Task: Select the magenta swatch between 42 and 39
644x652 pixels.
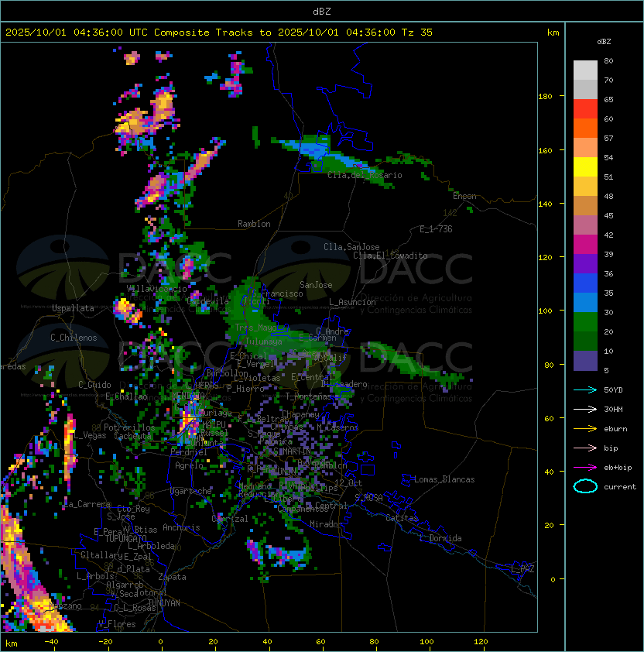Action: (x=585, y=245)
